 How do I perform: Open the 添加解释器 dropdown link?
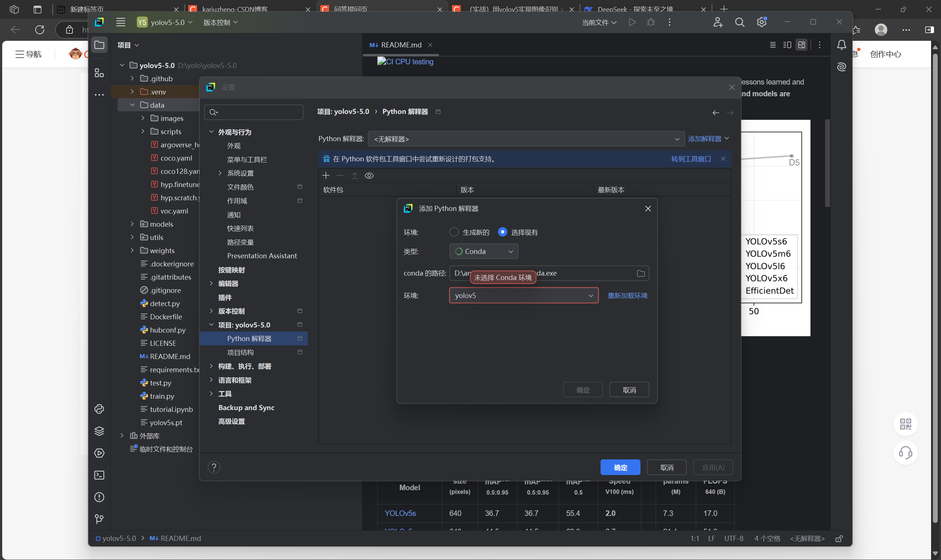coord(708,139)
